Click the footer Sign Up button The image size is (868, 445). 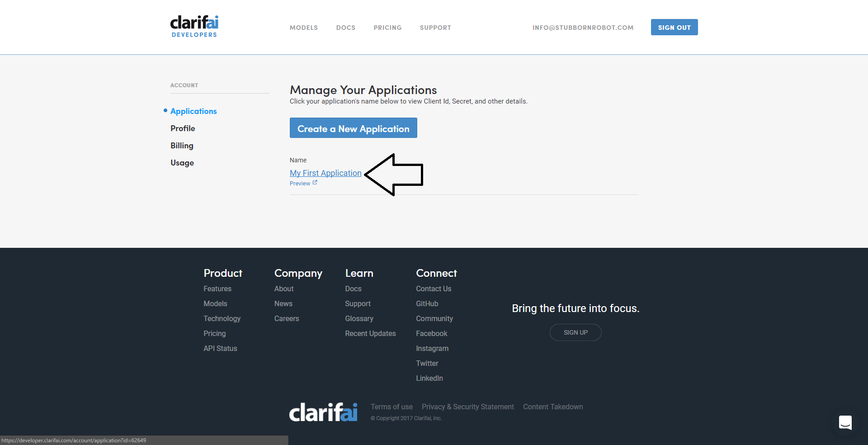click(576, 332)
